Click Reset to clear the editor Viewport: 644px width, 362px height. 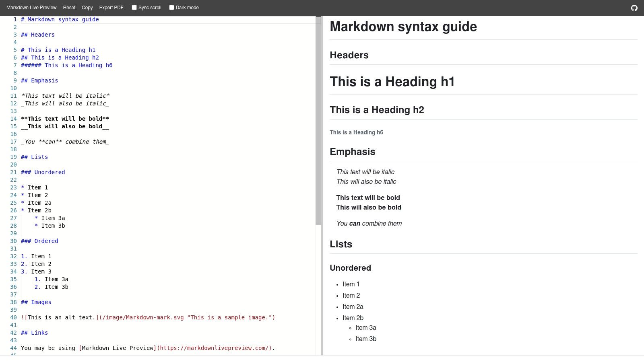tap(69, 8)
